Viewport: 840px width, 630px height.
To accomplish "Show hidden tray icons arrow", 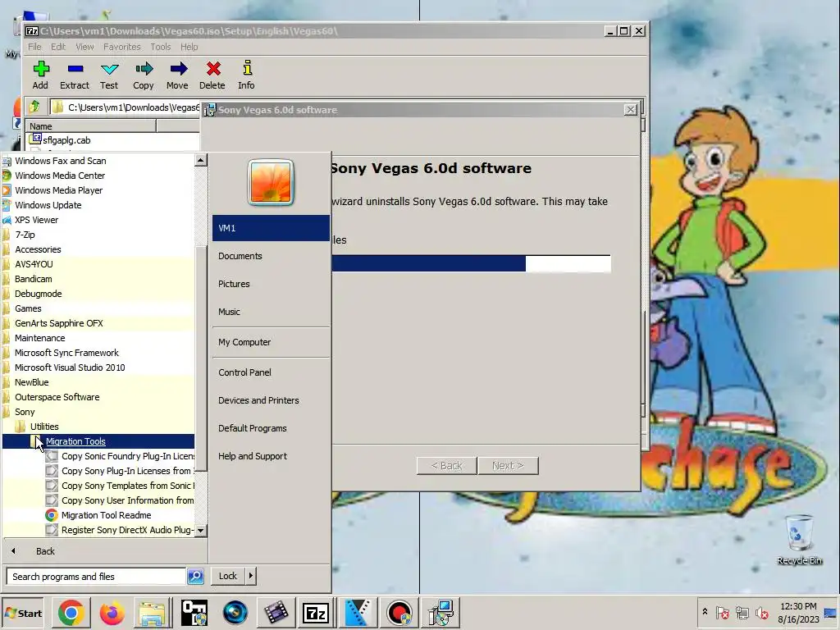I will point(705,612).
